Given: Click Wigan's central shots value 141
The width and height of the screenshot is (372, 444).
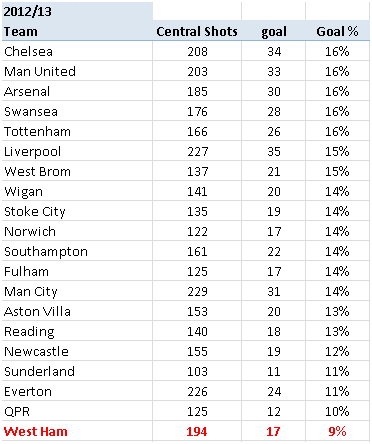Looking at the screenshot, I should 197,191.
